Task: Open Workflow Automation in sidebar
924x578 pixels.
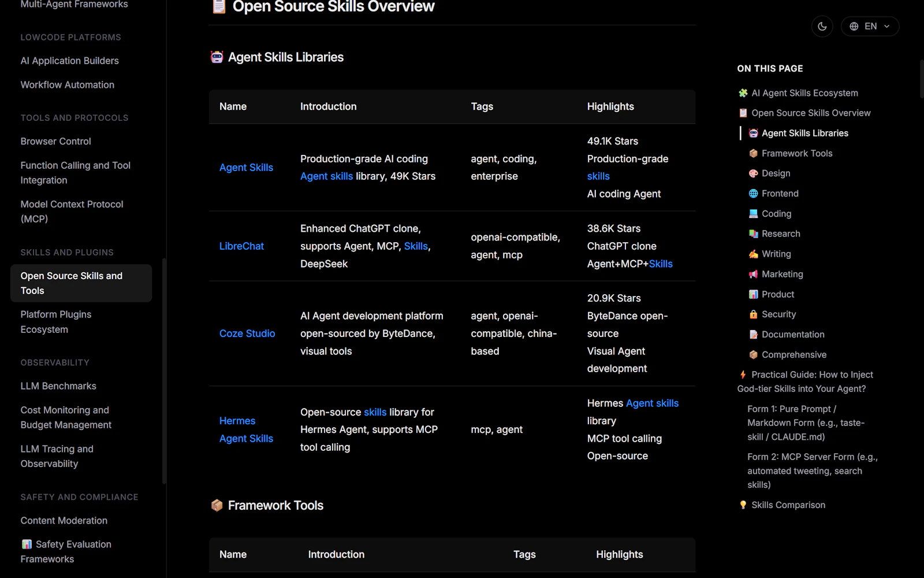Action: [x=68, y=85]
